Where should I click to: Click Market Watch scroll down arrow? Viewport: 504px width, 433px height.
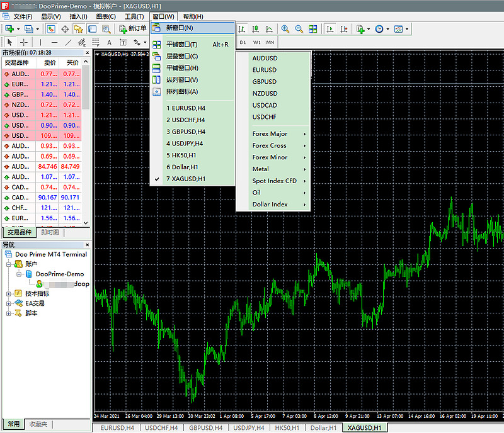click(86, 223)
